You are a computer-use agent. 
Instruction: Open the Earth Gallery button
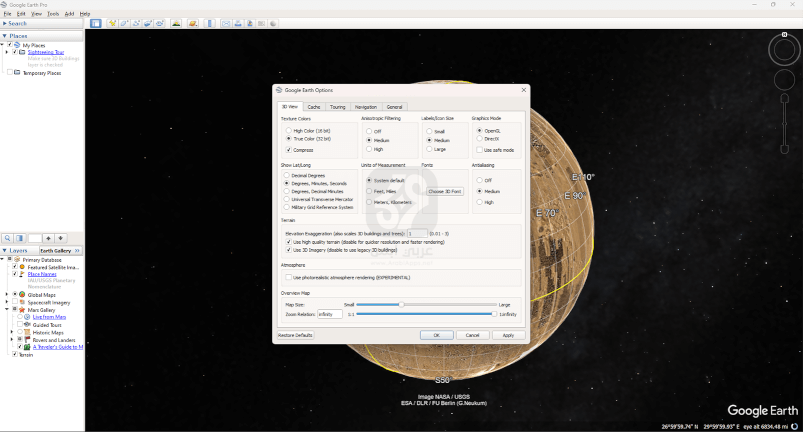click(61, 251)
